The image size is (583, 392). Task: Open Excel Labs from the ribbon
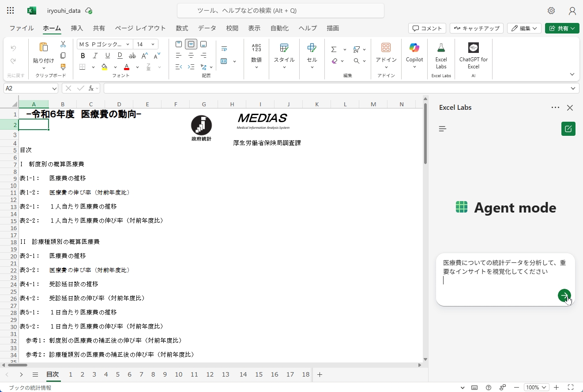tap(441, 55)
